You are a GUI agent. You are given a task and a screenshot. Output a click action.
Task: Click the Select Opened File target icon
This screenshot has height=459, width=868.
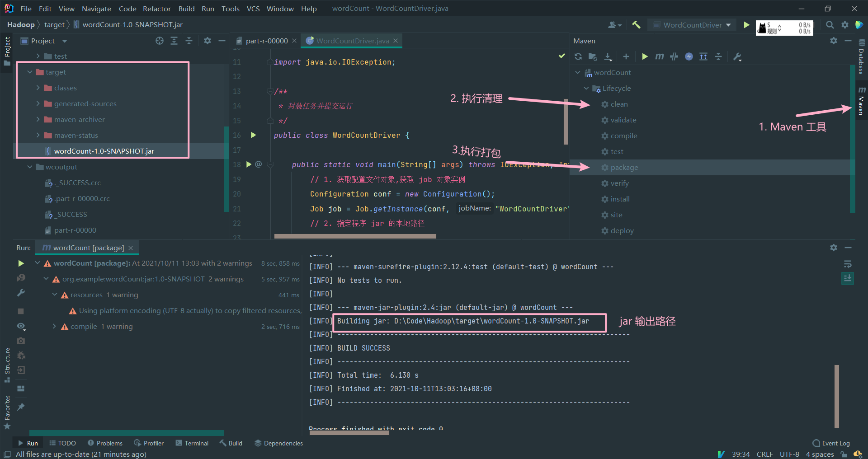159,41
